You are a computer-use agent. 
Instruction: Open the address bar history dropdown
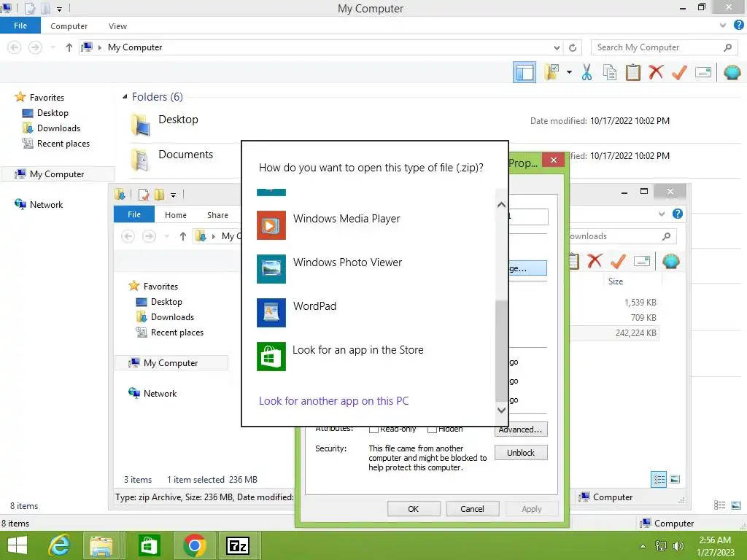click(x=557, y=47)
